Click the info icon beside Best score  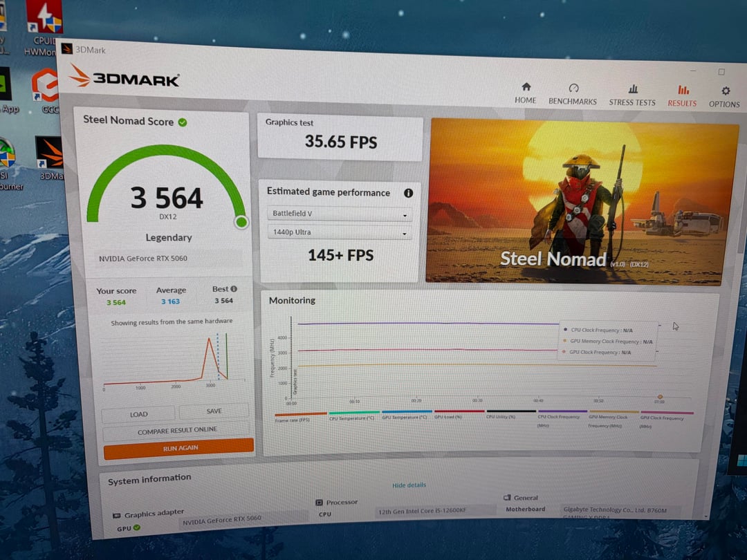click(x=234, y=289)
